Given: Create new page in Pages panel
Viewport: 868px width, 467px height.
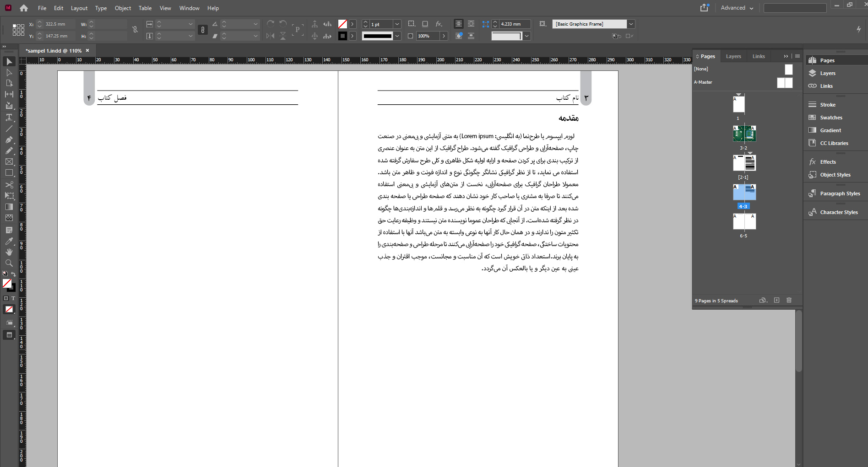Looking at the screenshot, I should click(776, 300).
